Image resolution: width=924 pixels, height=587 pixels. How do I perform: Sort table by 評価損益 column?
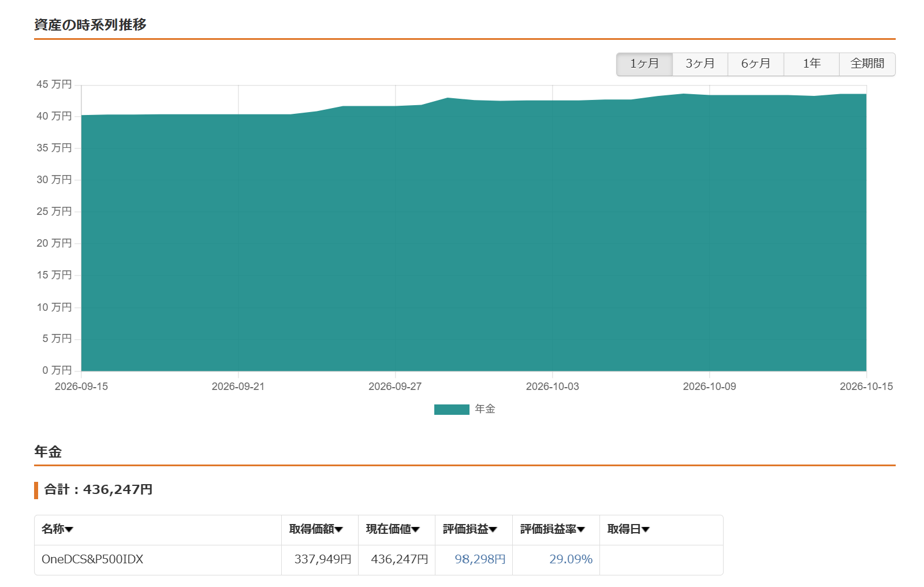[x=470, y=529]
